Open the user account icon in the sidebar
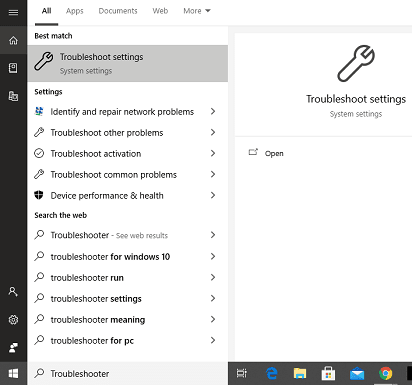The image size is (412, 385). point(13,292)
